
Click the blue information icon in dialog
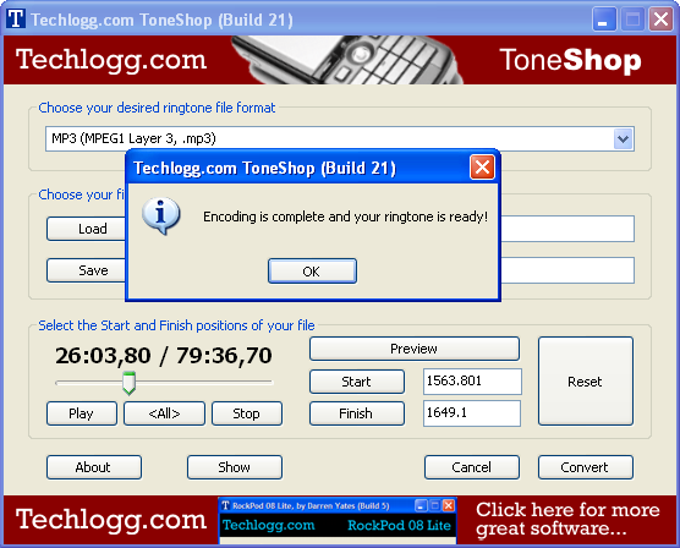tap(161, 215)
